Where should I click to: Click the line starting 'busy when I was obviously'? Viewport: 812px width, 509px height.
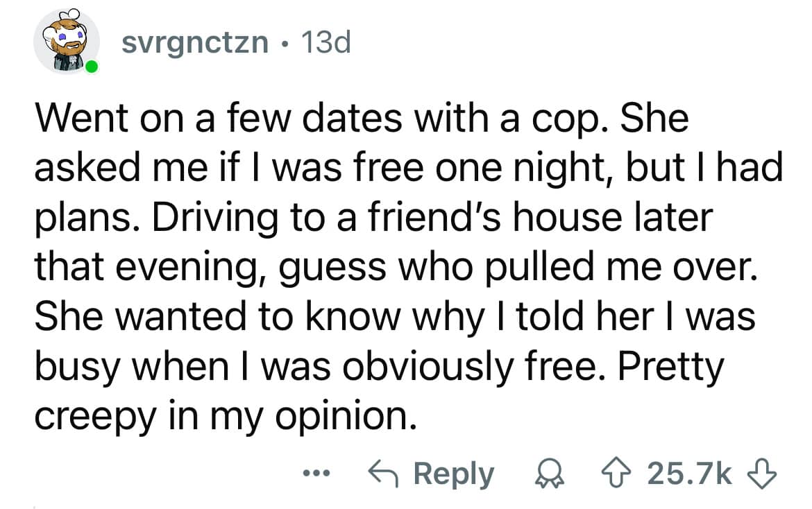coord(379,365)
